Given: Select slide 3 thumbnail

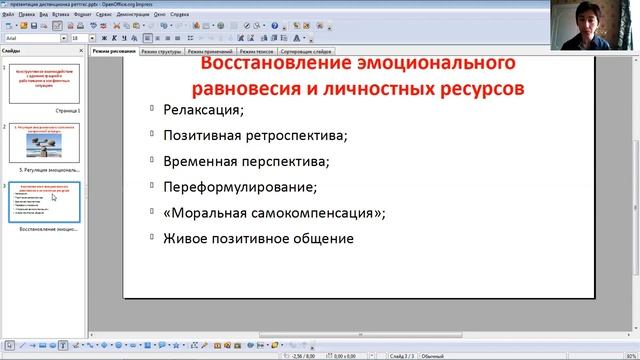Looking at the screenshot, I should 44,202.
